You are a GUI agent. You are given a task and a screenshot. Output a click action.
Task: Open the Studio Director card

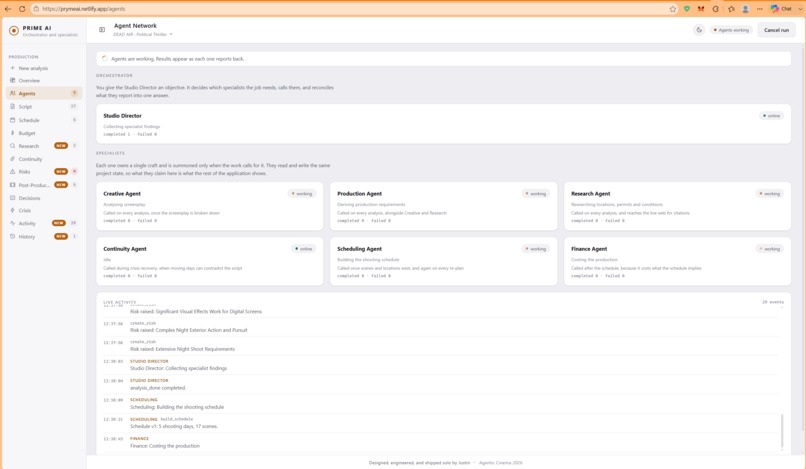click(x=443, y=124)
